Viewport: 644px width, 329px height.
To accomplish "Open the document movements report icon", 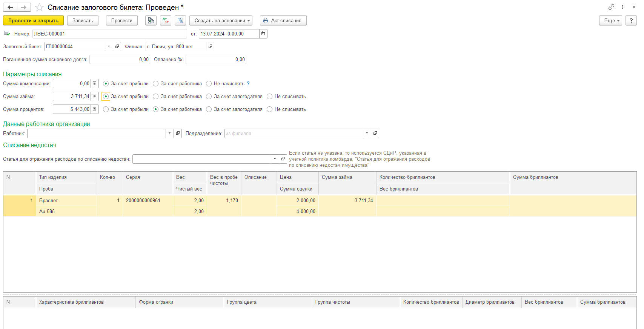I will (151, 20).
